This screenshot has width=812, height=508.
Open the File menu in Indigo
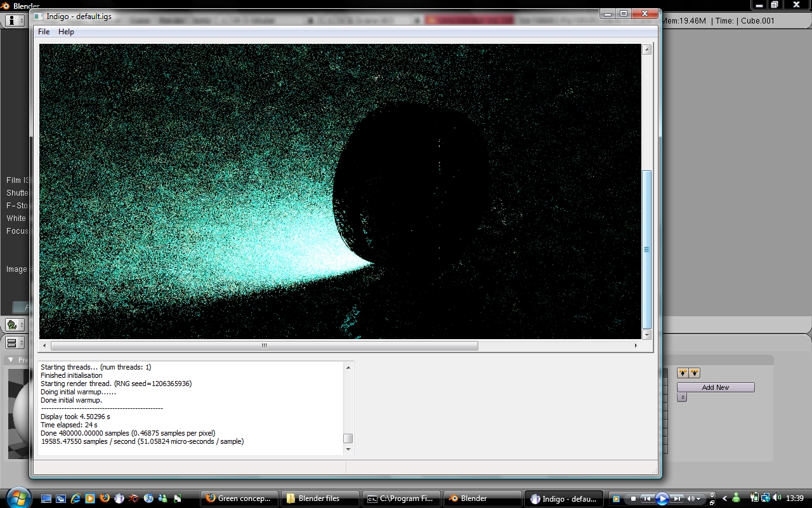(44, 32)
